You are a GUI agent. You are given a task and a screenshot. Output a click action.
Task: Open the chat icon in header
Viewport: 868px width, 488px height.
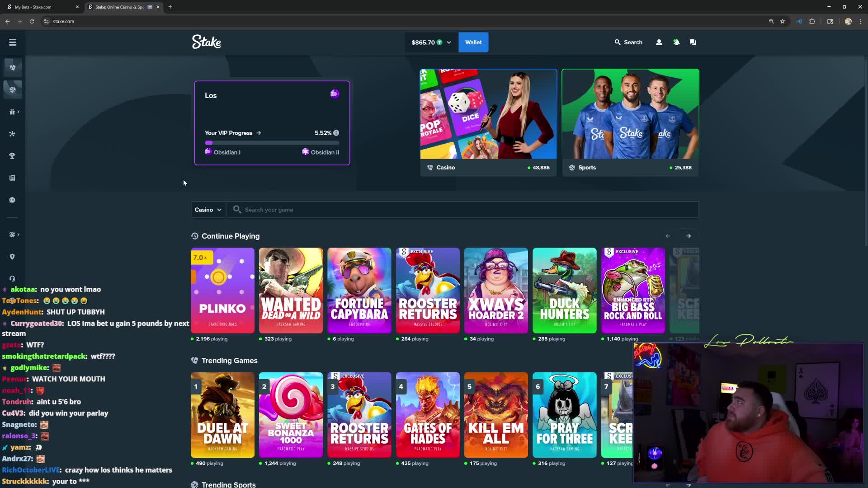click(x=693, y=42)
